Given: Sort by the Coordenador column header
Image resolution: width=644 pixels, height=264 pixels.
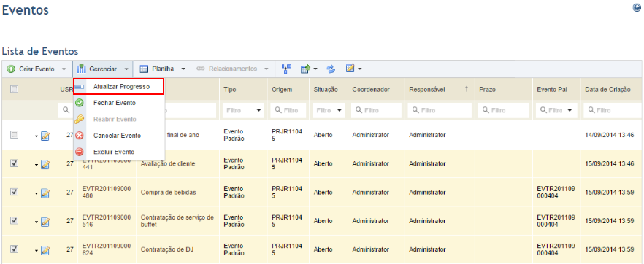Looking at the screenshot, I should point(371,90).
